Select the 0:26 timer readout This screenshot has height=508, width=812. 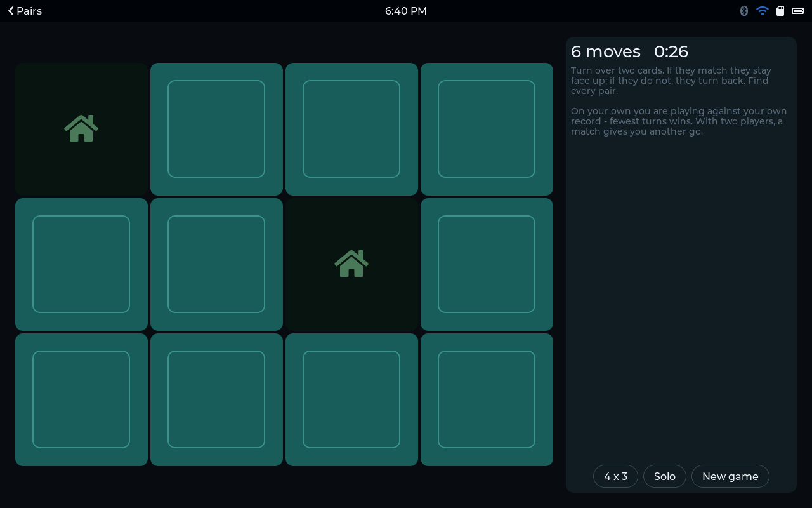[x=671, y=51]
